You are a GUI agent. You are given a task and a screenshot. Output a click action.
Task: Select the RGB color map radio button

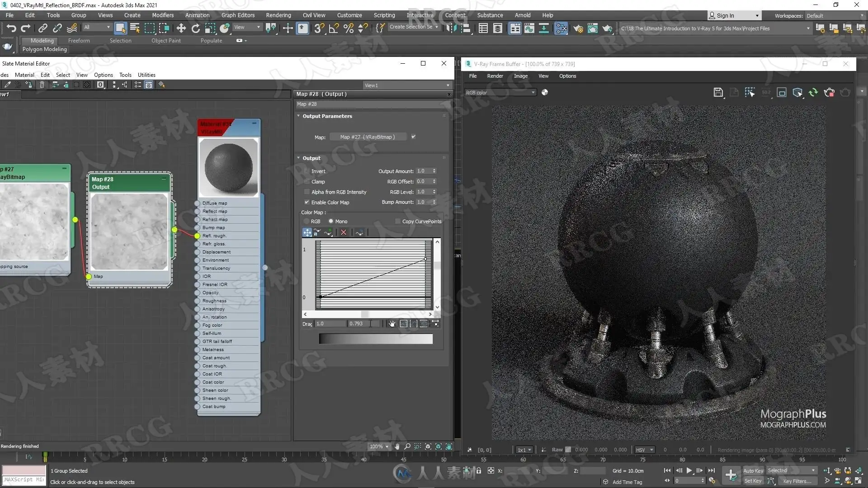click(307, 221)
